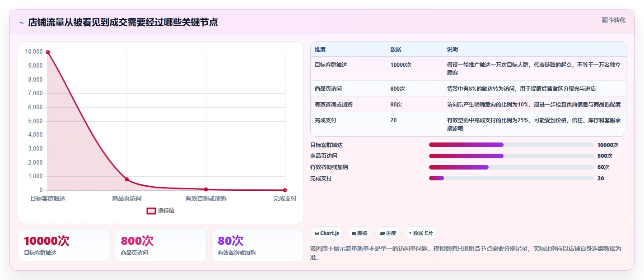Click progress value 20 beside last bar
This screenshot has width=644, height=280.
pyautogui.click(x=601, y=179)
